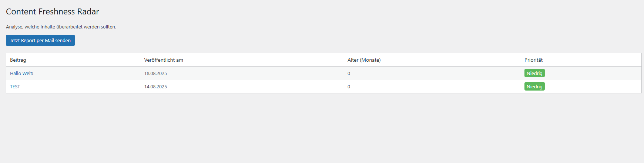Screen dimensions: 644x163
Task: Click the Content Freshness Radar heading
Action: [x=52, y=11]
